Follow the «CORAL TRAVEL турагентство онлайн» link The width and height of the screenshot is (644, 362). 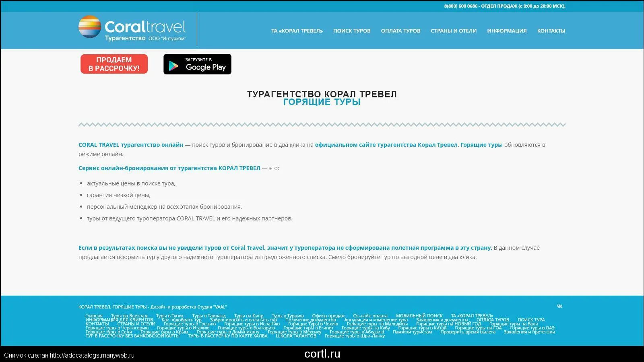[131, 145]
